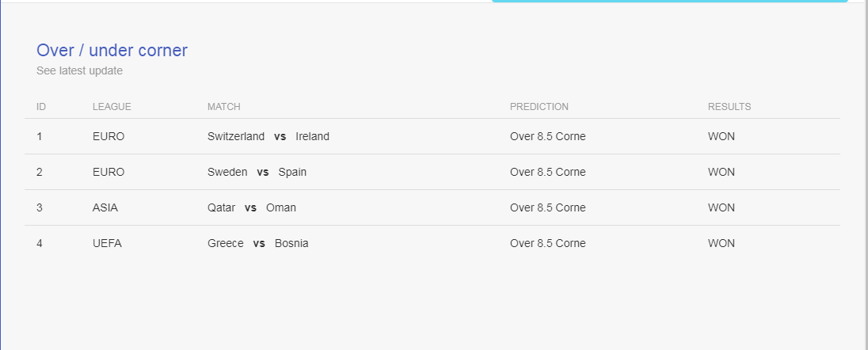
Task: Click the RESULTS column header
Action: point(729,107)
